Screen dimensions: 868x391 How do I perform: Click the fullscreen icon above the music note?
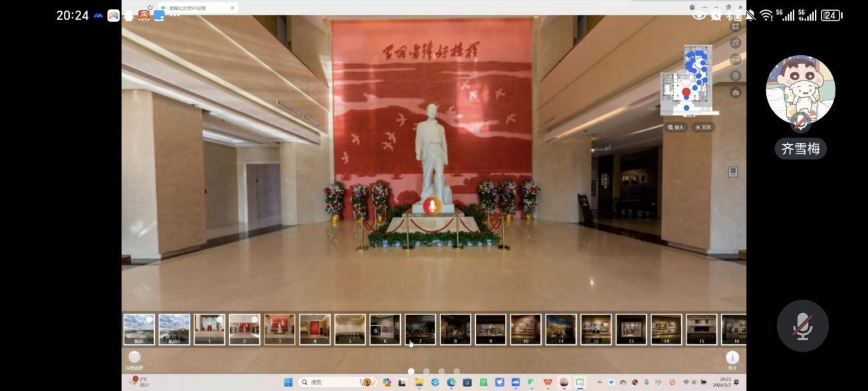point(735,27)
